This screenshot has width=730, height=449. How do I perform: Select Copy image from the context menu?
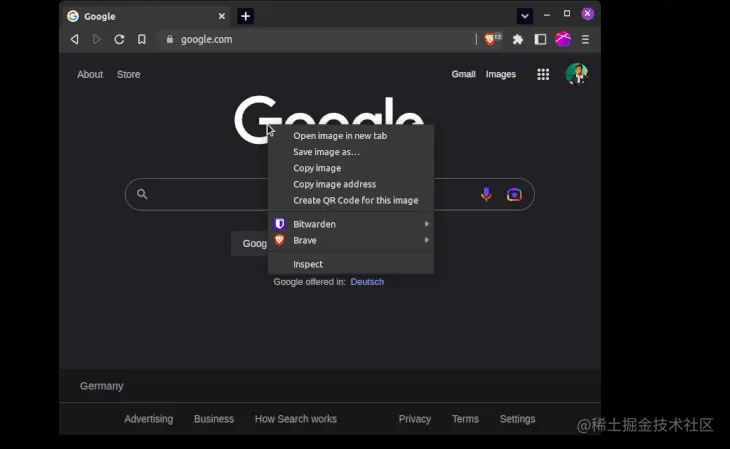[351, 168]
